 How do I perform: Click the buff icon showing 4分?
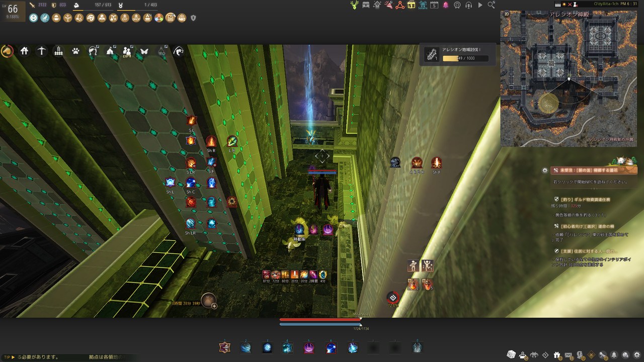(x=323, y=275)
